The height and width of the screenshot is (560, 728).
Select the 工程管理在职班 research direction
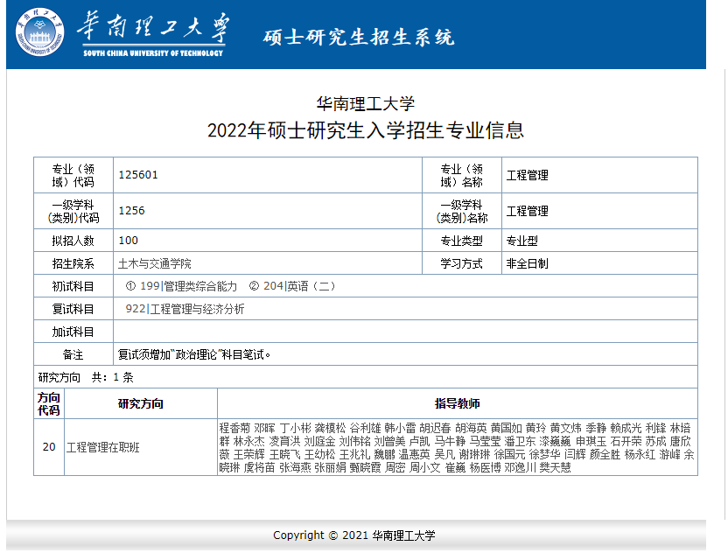(103, 447)
